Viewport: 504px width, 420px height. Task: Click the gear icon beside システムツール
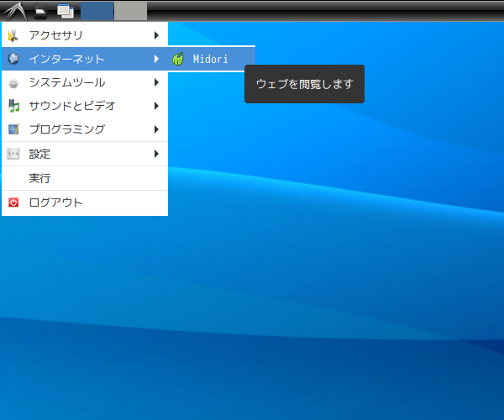pyautogui.click(x=13, y=83)
